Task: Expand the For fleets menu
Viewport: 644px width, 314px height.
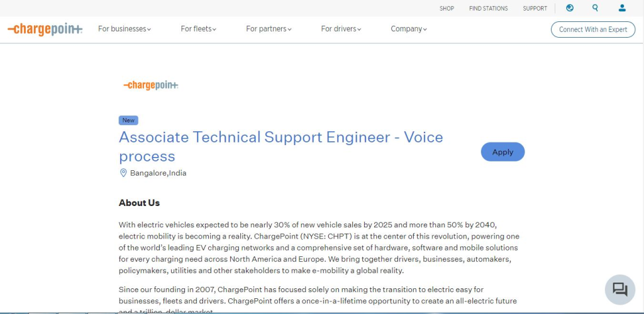Action: coord(198,29)
